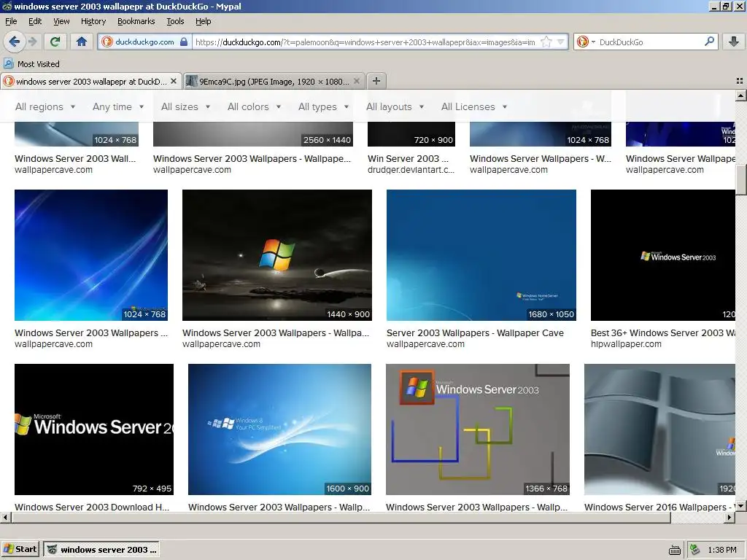Expand the All colors filter
747x560 pixels.
point(254,106)
